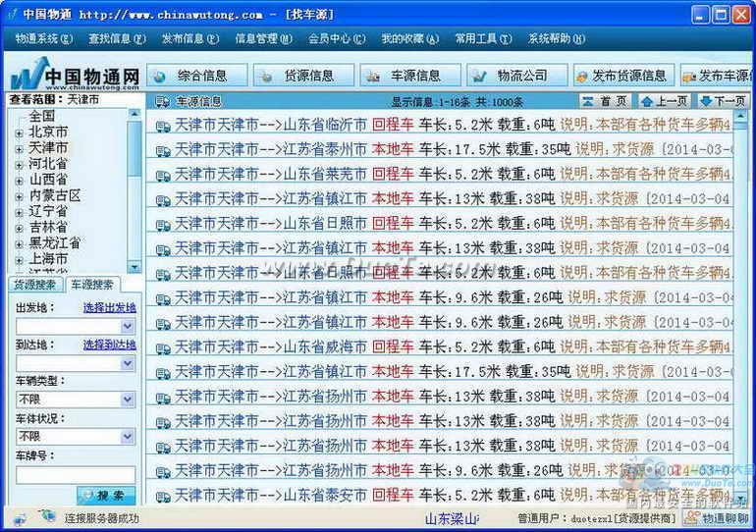Click the 货源信息 toolbar button
The width and height of the screenshot is (756, 532).
pos(303,76)
